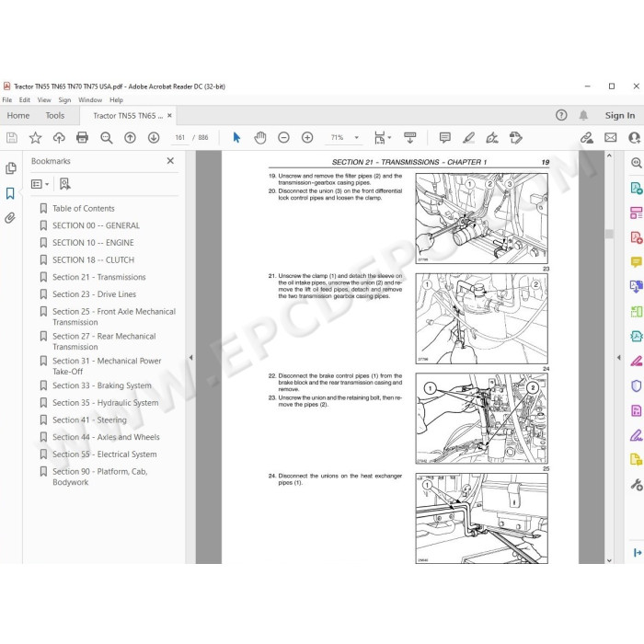
Task: Collapse the right tools pane arrow
Action: (619, 358)
